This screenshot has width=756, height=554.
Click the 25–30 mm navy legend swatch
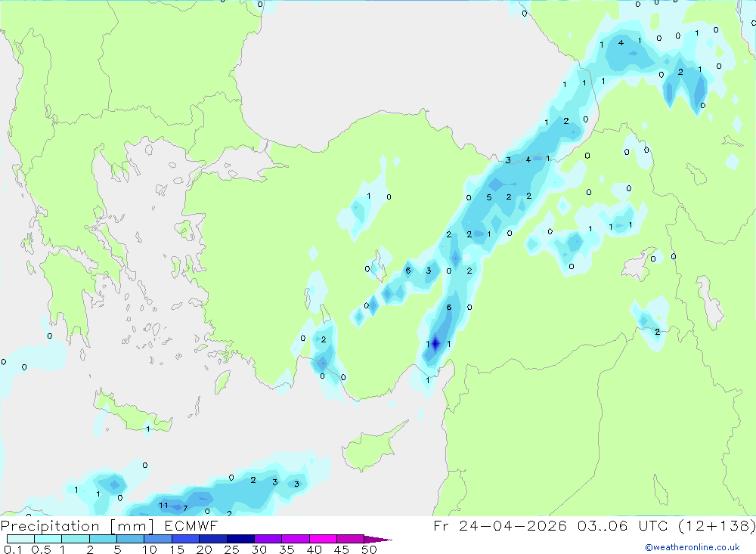pyautogui.click(x=240, y=539)
